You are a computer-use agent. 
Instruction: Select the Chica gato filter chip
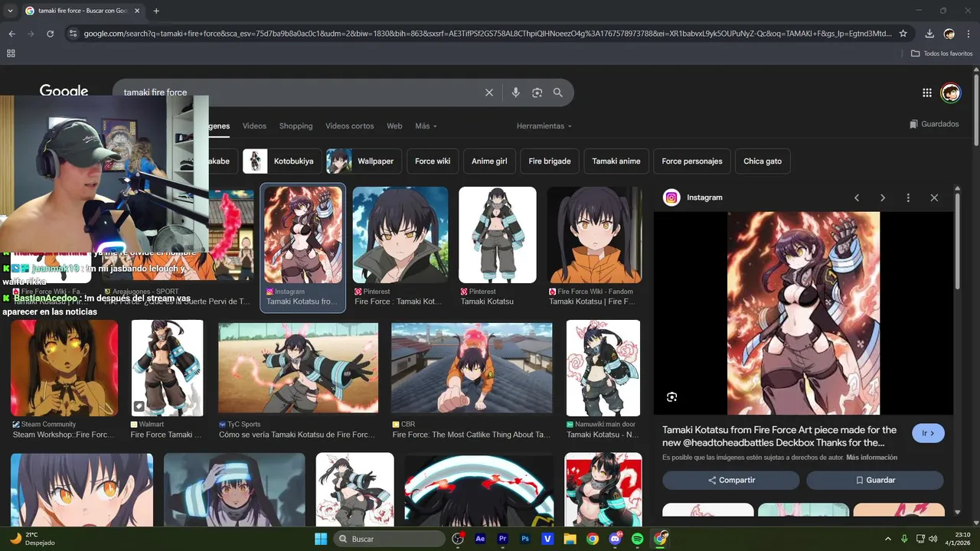(x=763, y=161)
